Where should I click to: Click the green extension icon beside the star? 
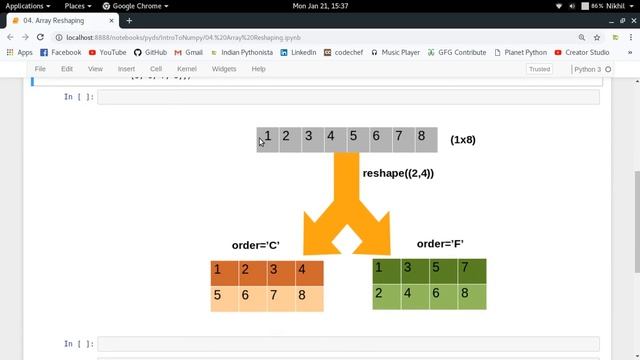tap(616, 38)
